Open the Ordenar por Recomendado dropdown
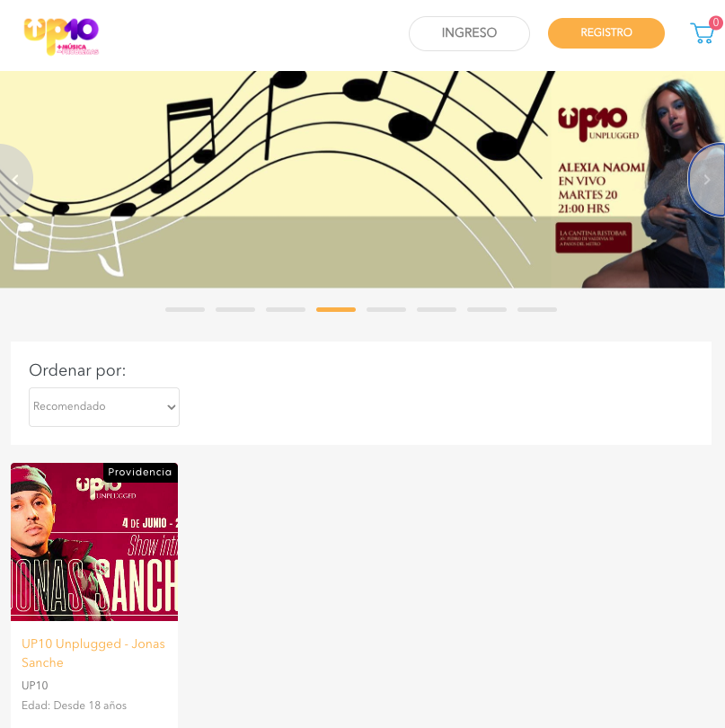The height and width of the screenshot is (728, 725). tap(104, 407)
